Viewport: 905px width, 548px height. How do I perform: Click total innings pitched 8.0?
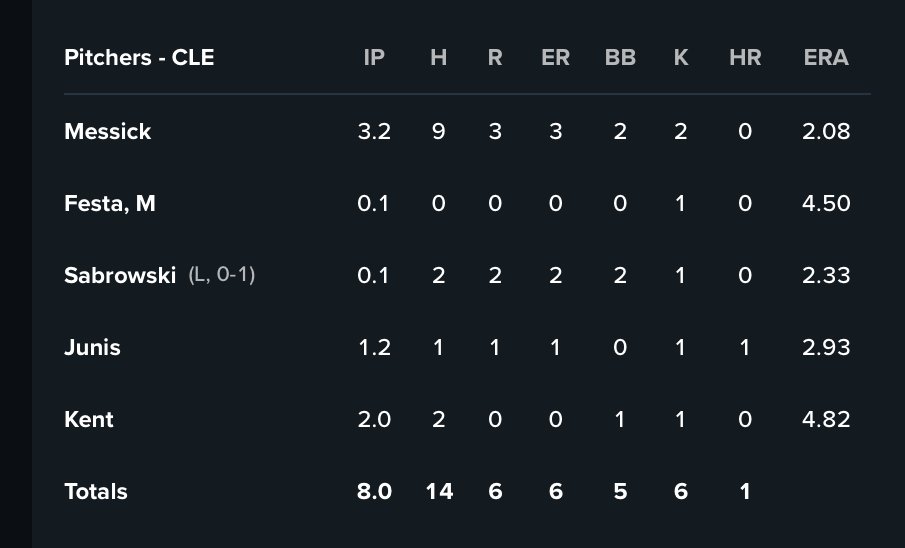click(x=374, y=491)
